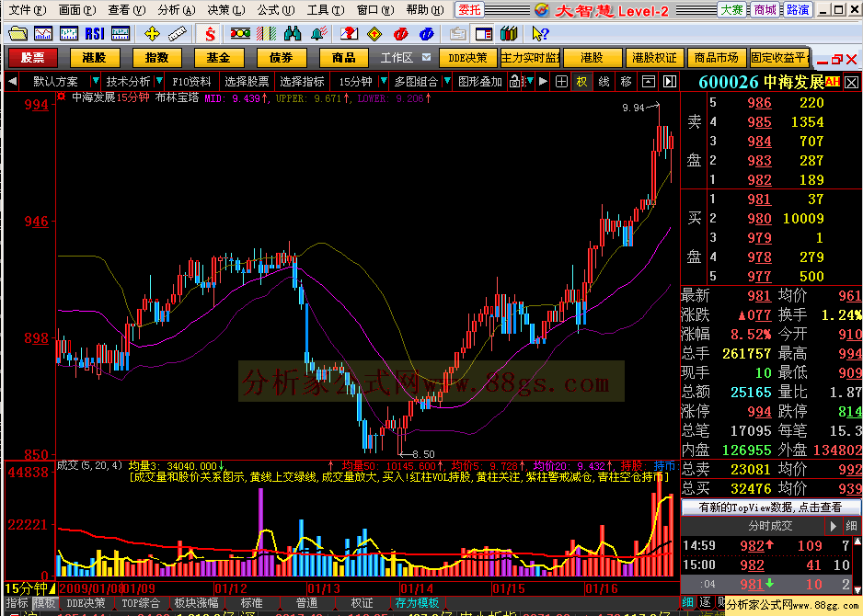The width and height of the screenshot is (863, 616).
Task: Click the red dollar sign icon
Action: 210,34
